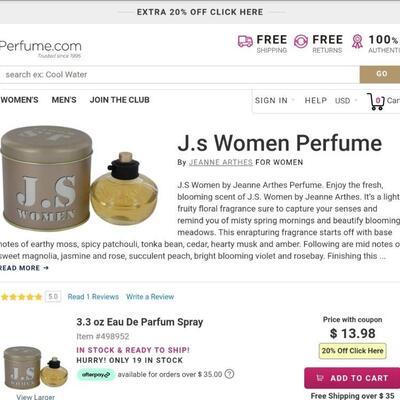The width and height of the screenshot is (400, 400).
Task: Open the USD currency dropdown
Action: (x=346, y=101)
